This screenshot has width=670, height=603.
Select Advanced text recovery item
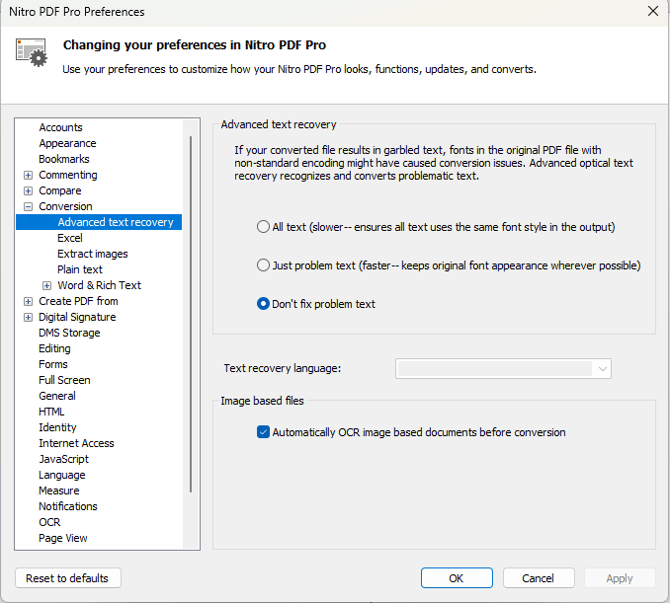99,222
